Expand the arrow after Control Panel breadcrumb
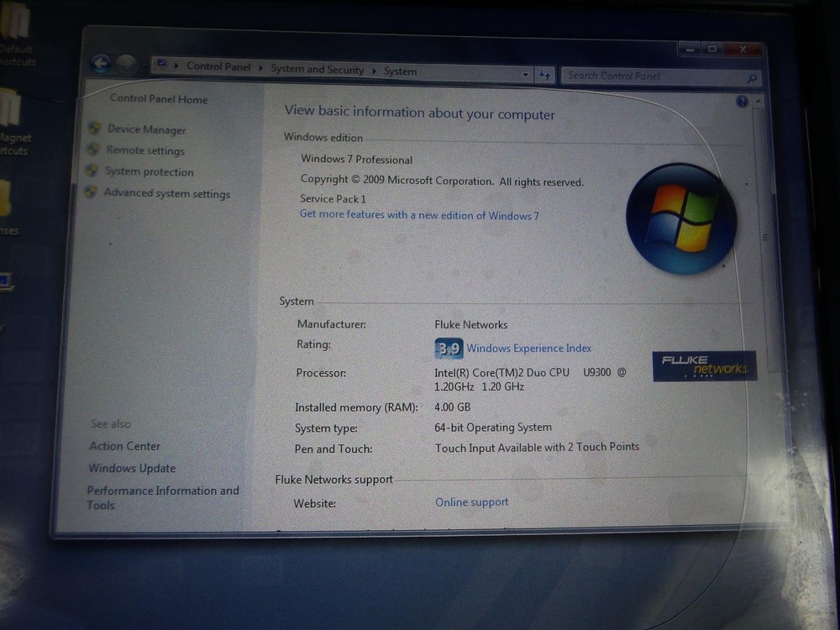The height and width of the screenshot is (630, 840). click(260, 68)
